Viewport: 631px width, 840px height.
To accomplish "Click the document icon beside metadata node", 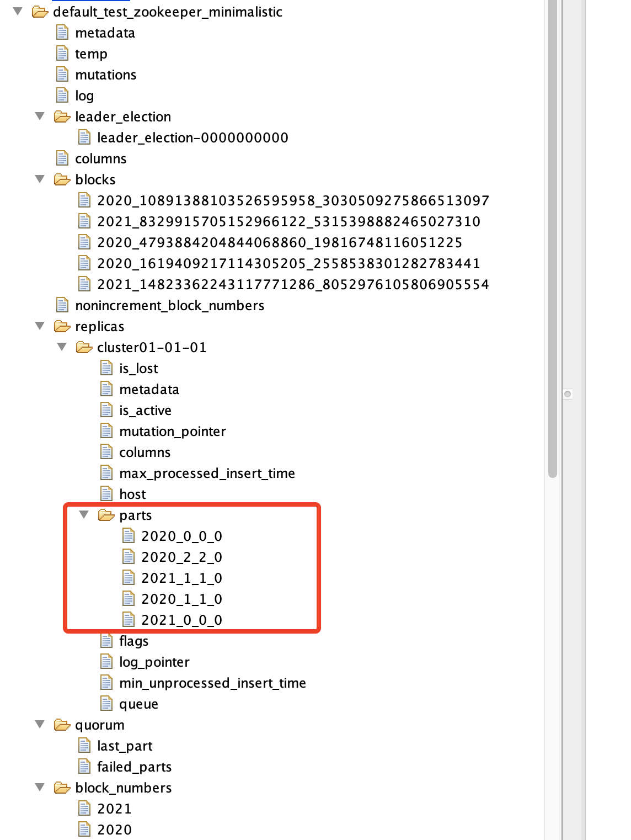I will pos(61,33).
